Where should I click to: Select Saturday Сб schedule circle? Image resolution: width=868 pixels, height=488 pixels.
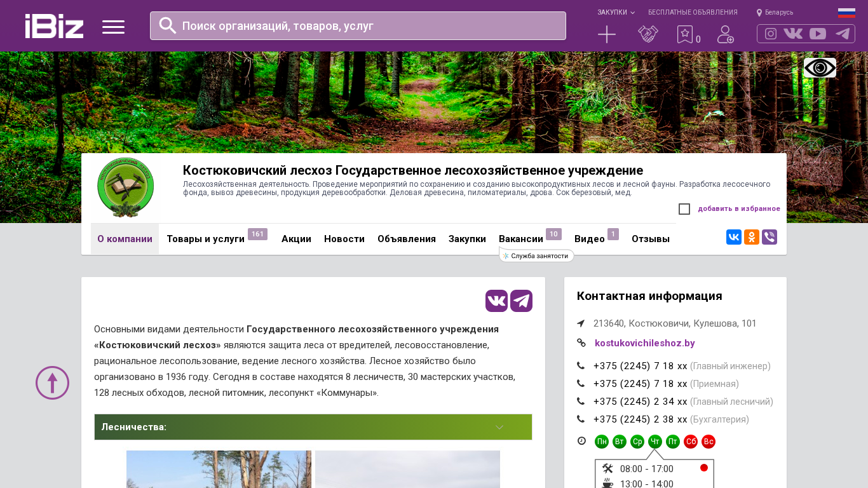click(x=691, y=442)
